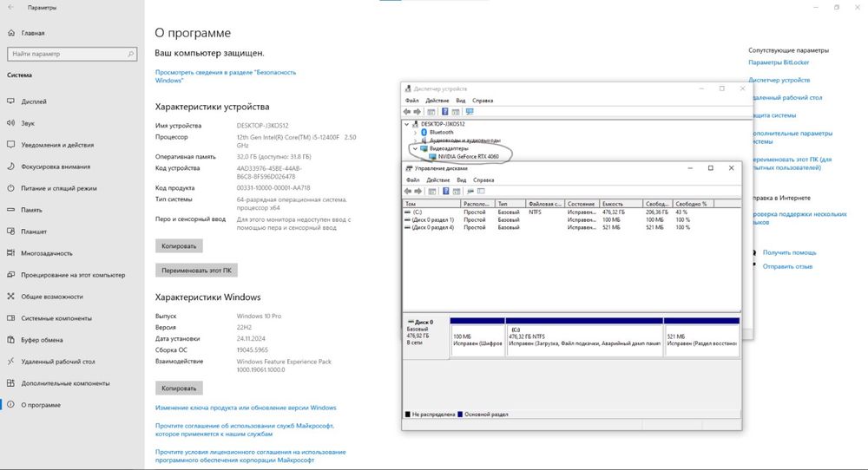
Task: Select the Буфер обмена clipboard icon
Action: 10,340
